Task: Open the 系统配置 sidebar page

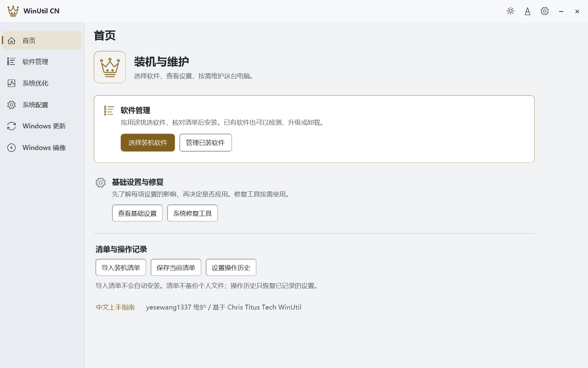Action: (42, 105)
